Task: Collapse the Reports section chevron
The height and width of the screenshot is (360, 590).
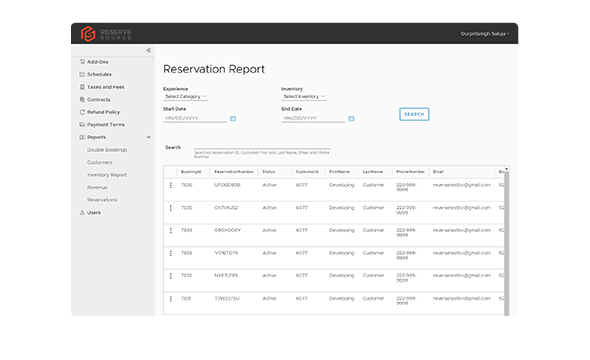Action: 149,137
